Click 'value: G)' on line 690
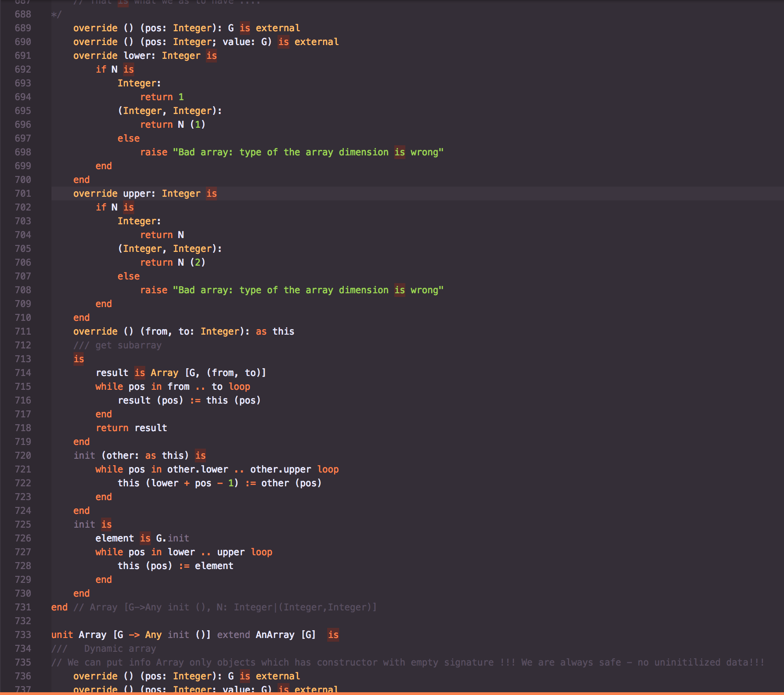 click(247, 42)
